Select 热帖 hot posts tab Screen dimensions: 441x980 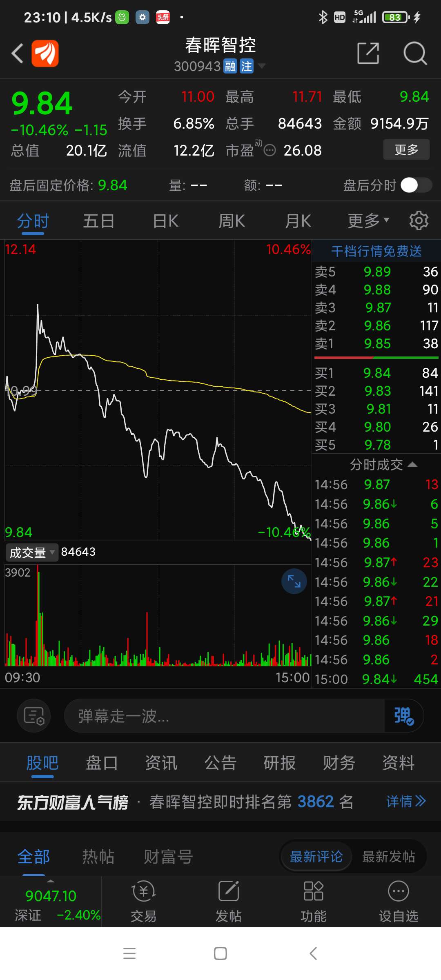(x=98, y=857)
